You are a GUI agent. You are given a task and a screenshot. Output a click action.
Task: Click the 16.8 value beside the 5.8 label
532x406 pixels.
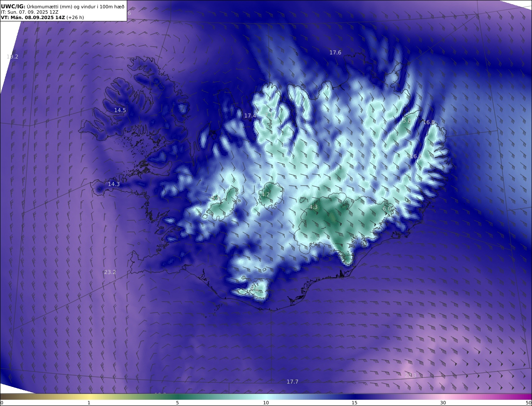pyautogui.click(x=429, y=122)
